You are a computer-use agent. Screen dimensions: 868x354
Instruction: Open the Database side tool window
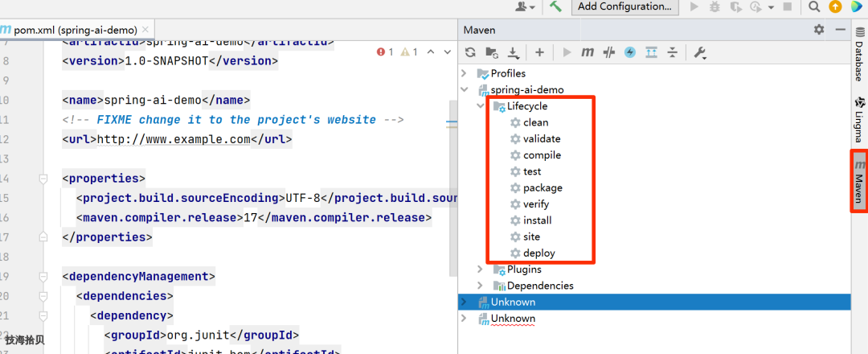click(x=859, y=53)
